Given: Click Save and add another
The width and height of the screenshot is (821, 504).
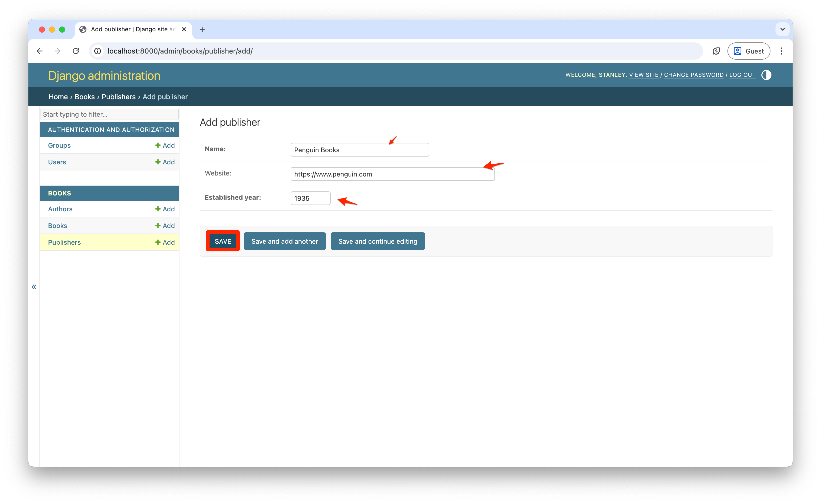Looking at the screenshot, I should coord(285,241).
